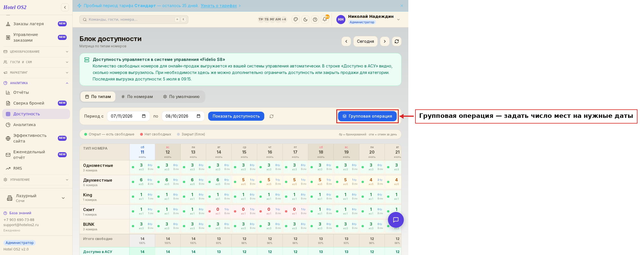
Task: Open Николай Надеждин user menu
Action: pos(368,19)
